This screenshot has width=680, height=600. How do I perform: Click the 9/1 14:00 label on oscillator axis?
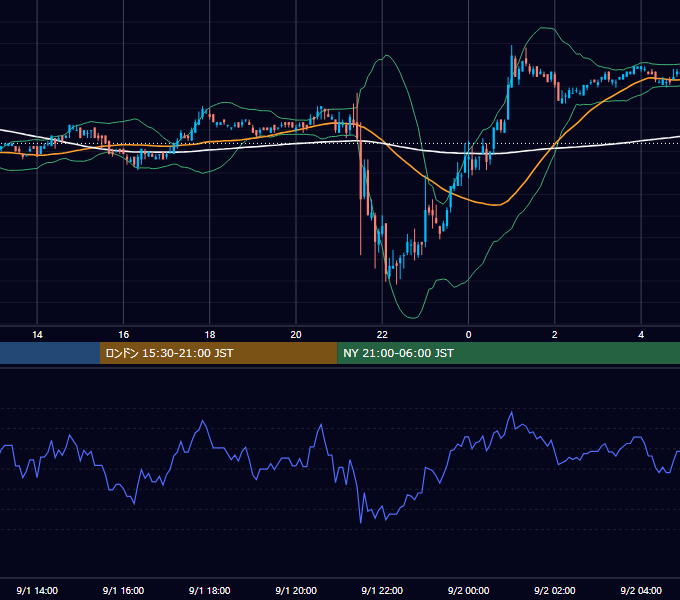[x=37, y=591]
